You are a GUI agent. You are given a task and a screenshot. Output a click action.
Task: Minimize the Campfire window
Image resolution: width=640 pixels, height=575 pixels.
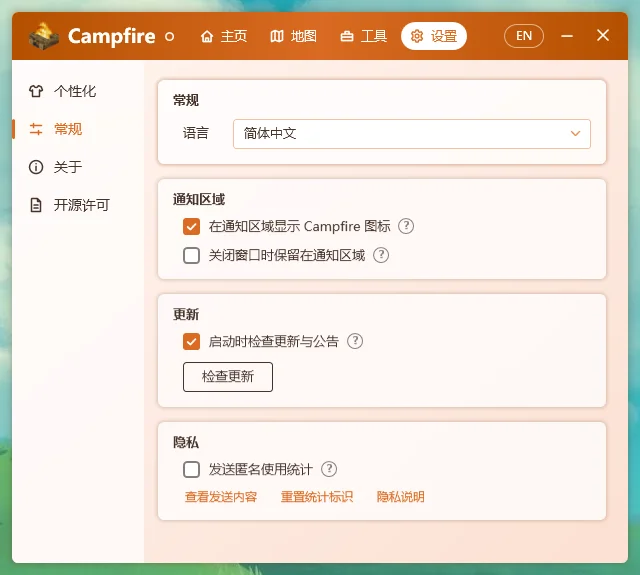[567, 36]
